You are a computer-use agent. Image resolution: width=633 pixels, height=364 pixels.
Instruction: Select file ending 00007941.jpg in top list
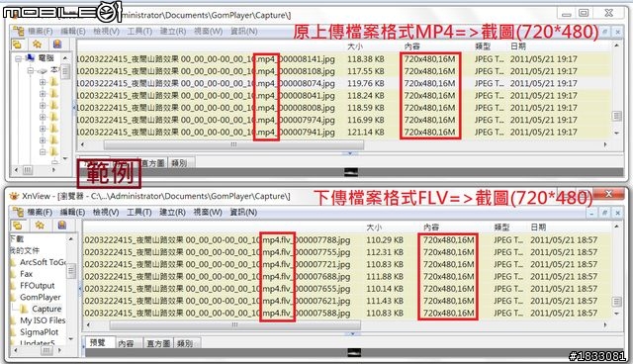[x=206, y=132]
